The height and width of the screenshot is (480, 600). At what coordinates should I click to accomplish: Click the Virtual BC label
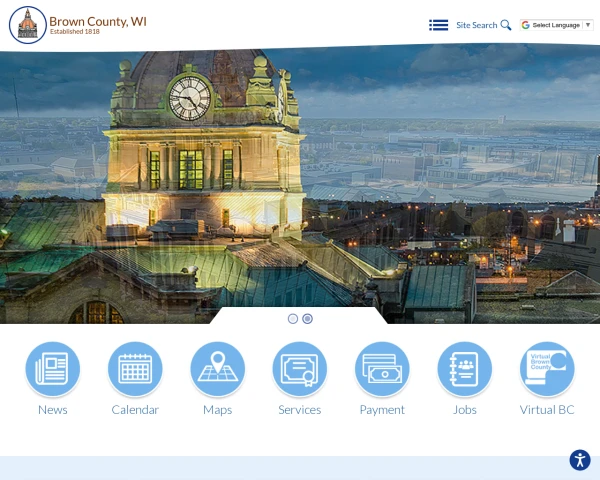(x=547, y=410)
